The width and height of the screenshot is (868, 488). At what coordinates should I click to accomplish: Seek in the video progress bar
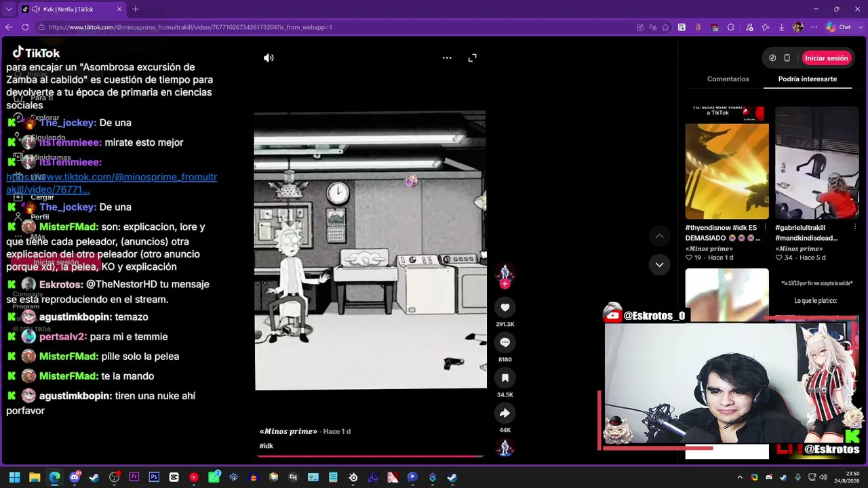click(370, 456)
